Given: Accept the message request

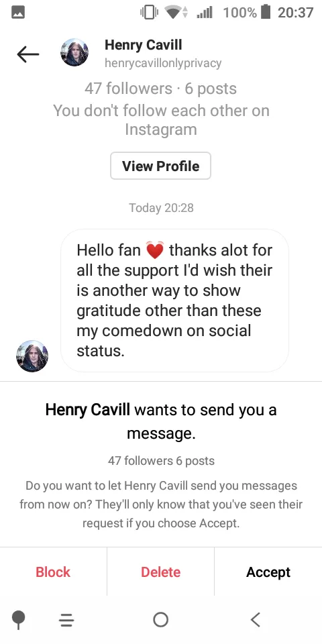Looking at the screenshot, I should click(268, 572).
